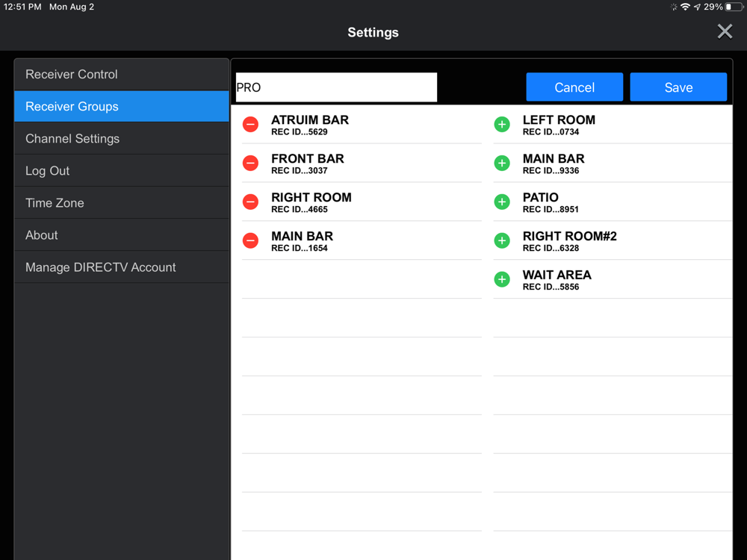Select REC ID...0734 text

pos(551,132)
